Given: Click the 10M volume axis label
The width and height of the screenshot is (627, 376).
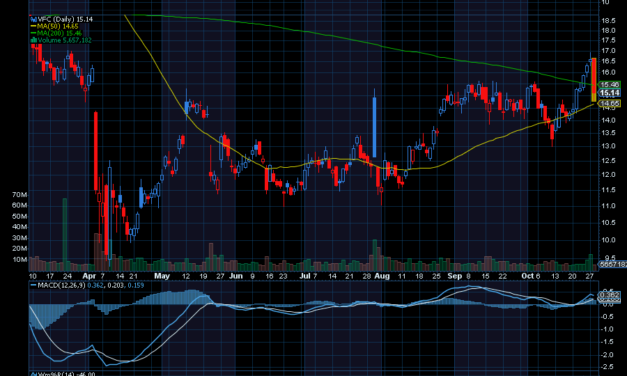Looking at the screenshot, I should [x=20, y=260].
